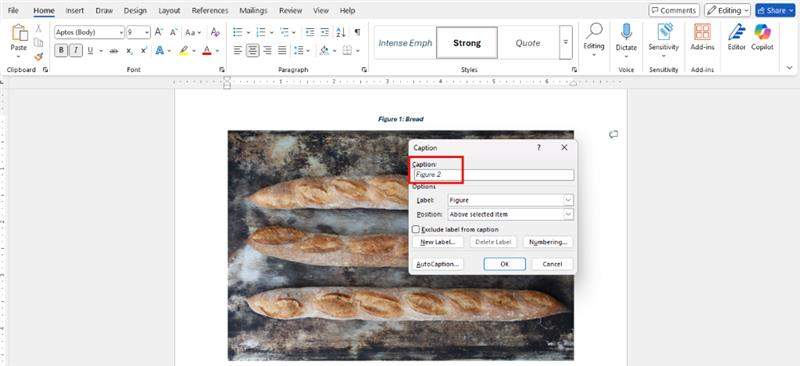Check Exclude label from caption
The width and height of the screenshot is (800, 366).
pyautogui.click(x=416, y=230)
